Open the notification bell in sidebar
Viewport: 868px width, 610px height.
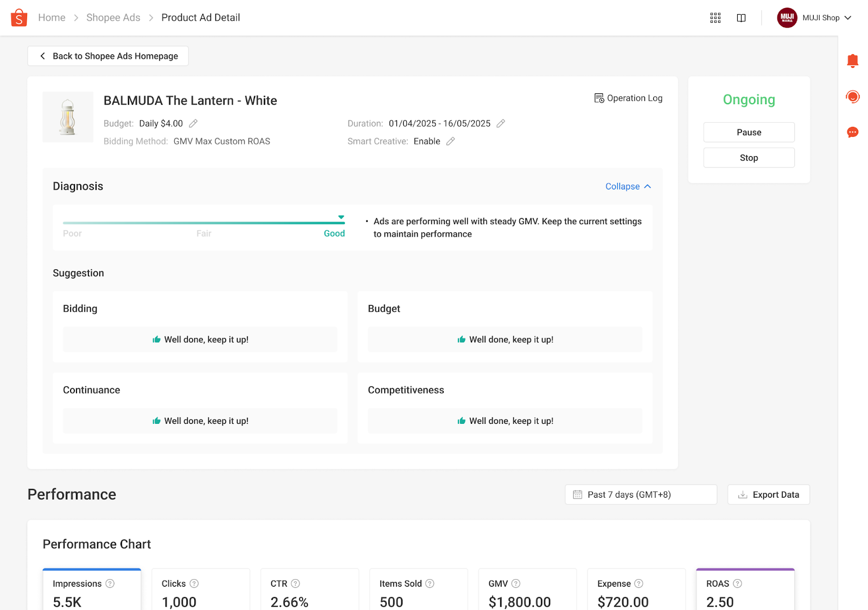pyautogui.click(x=853, y=61)
